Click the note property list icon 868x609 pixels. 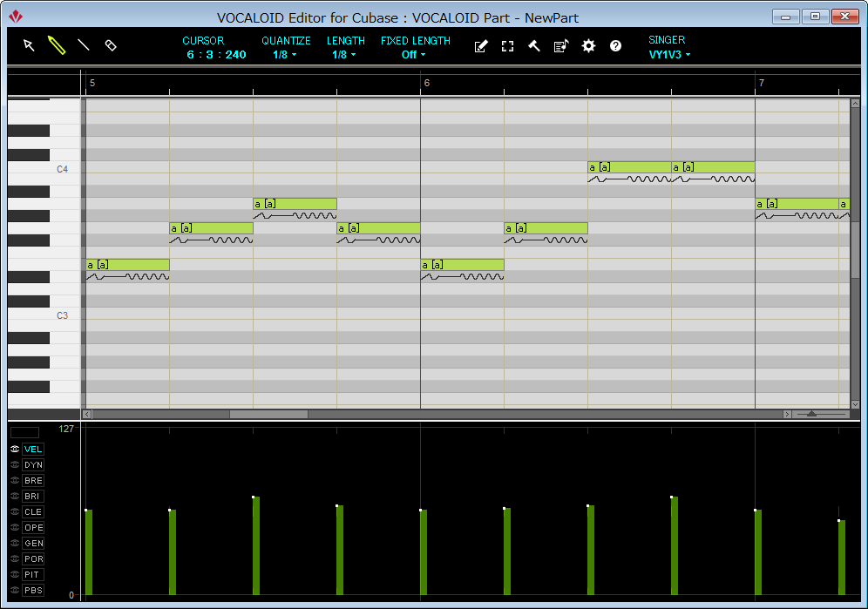561,46
